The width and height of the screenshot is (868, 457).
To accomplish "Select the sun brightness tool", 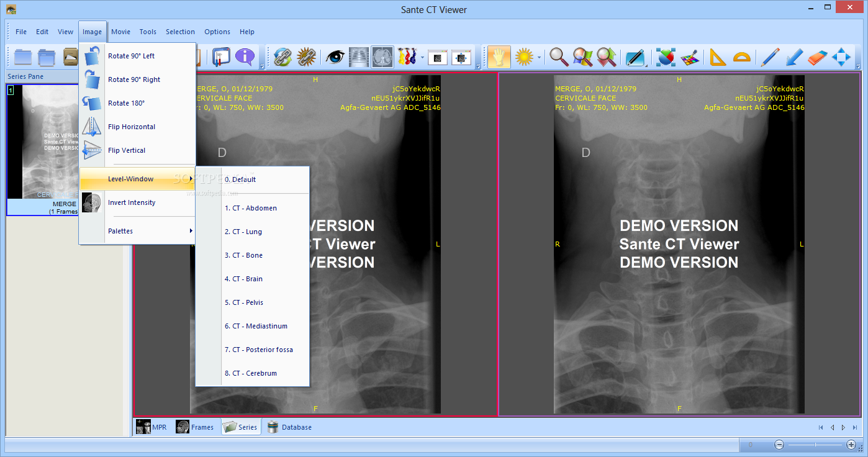I will (x=524, y=57).
